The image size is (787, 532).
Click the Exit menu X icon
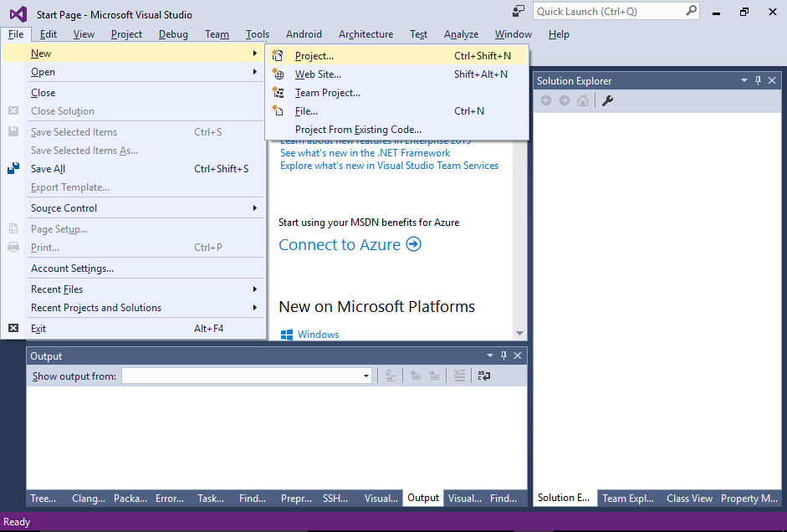click(x=13, y=328)
